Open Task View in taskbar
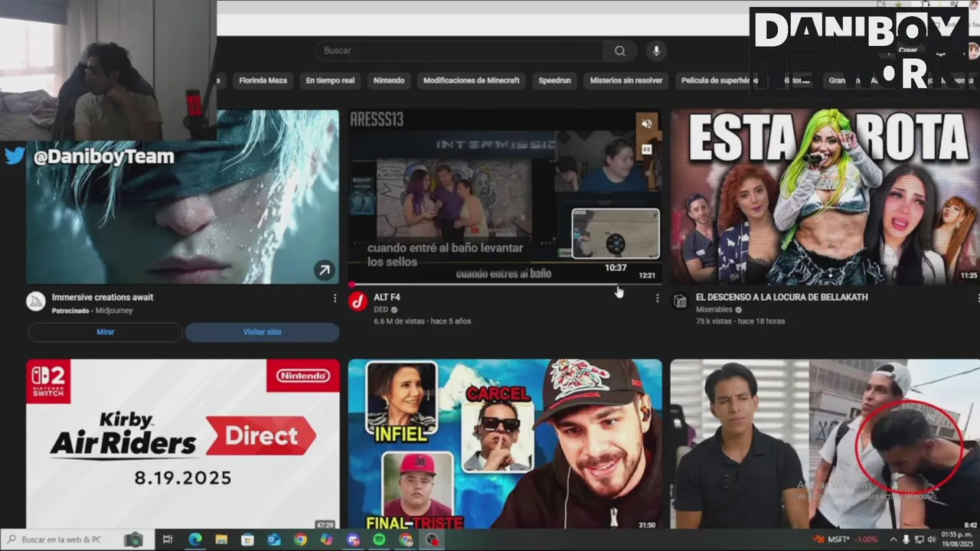This screenshot has height=551, width=980. pos(168,540)
